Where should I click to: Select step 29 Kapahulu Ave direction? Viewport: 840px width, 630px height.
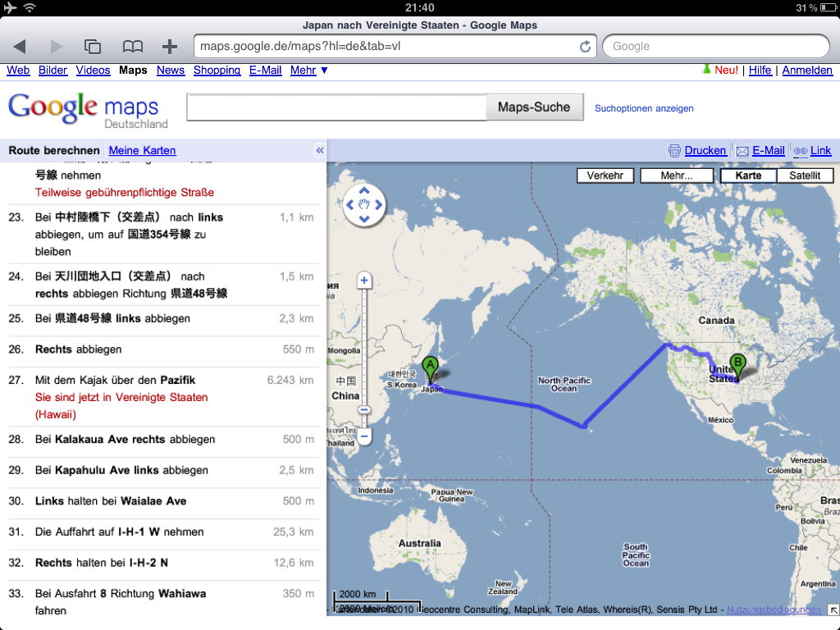coord(163,470)
